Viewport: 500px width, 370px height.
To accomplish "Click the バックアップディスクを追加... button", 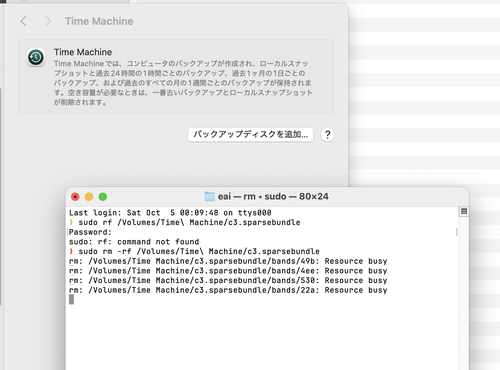I will click(x=250, y=135).
